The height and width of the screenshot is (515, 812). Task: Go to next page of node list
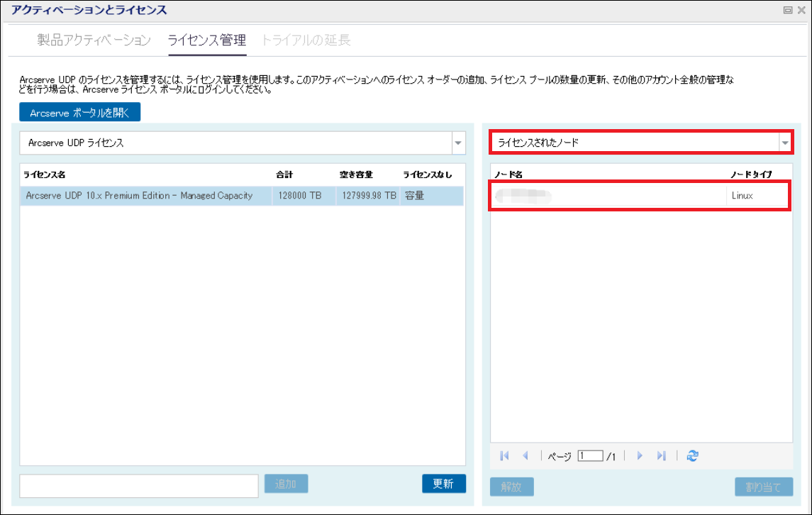coord(640,456)
